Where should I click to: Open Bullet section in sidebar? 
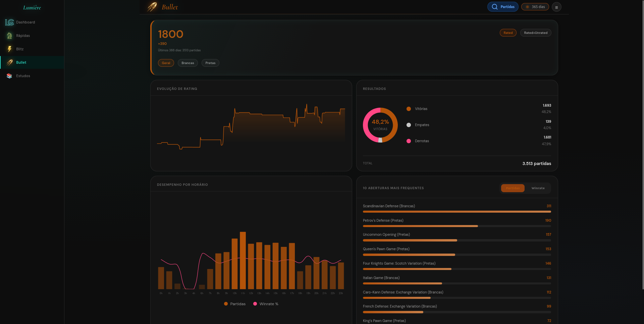tap(32, 62)
